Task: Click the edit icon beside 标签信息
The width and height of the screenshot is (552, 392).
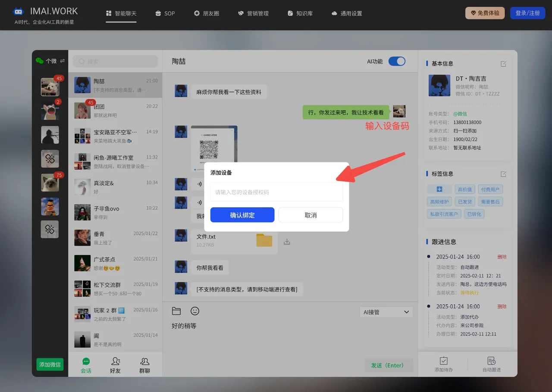Action: coord(503,174)
